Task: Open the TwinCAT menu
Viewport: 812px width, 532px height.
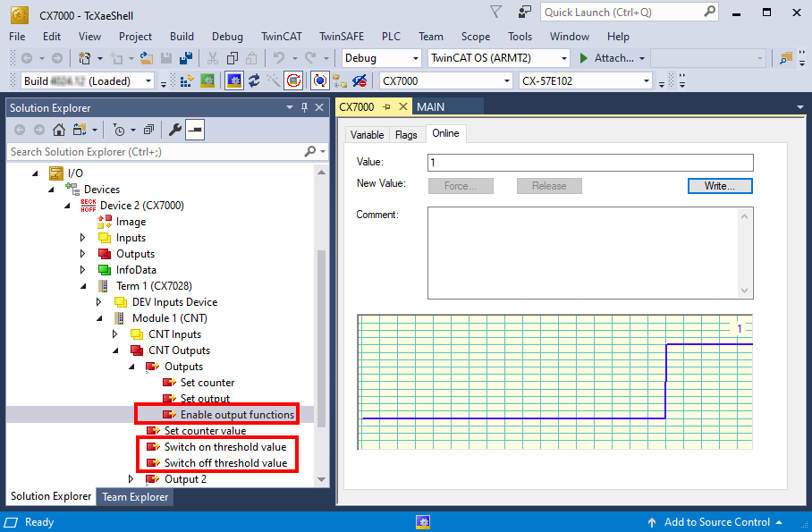Action: pos(281,37)
